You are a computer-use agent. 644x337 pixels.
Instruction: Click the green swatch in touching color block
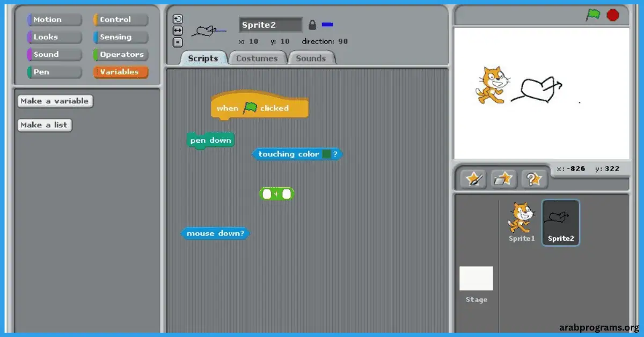pos(326,154)
